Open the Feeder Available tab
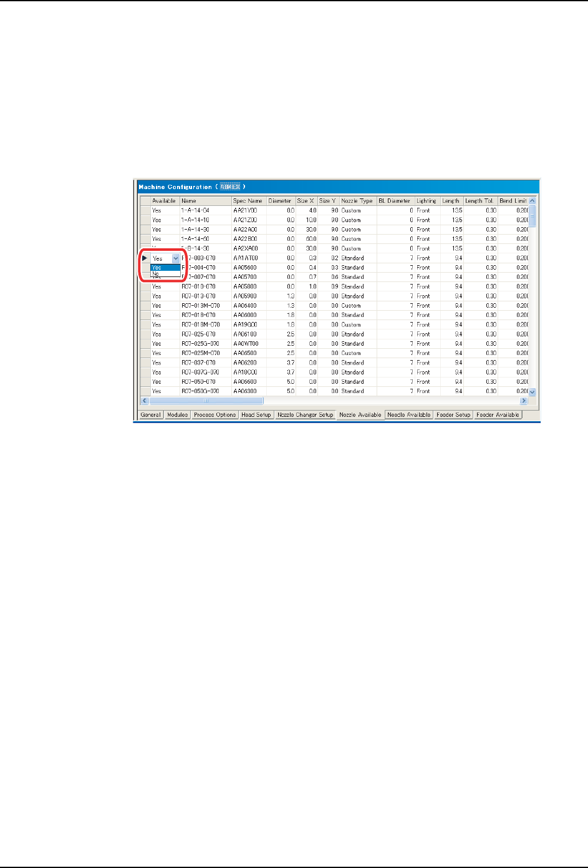Screen dimensions: 588x868 (498, 415)
